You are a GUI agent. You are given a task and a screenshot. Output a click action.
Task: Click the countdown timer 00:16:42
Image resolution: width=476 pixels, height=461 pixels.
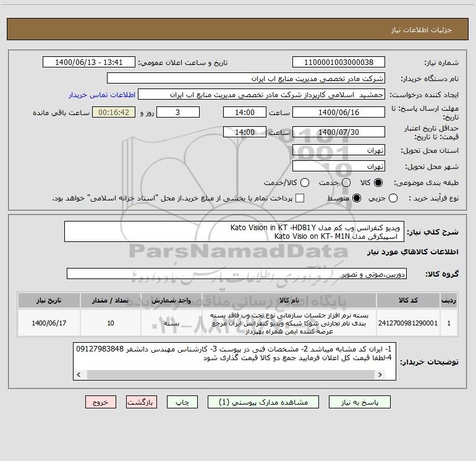tap(114, 112)
